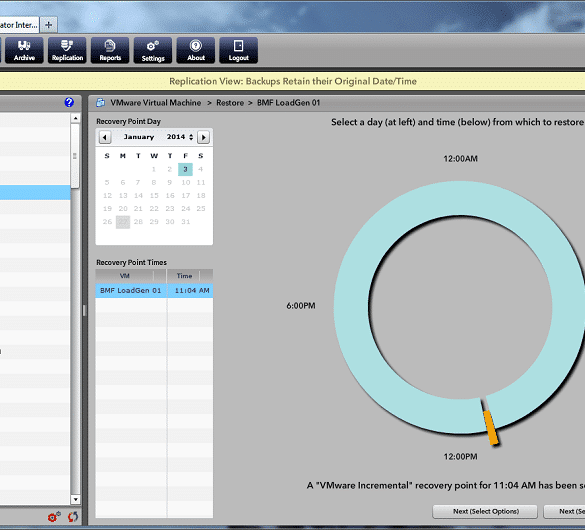This screenshot has height=530, width=585.
Task: Go to previous month in calendar
Action: point(105,137)
